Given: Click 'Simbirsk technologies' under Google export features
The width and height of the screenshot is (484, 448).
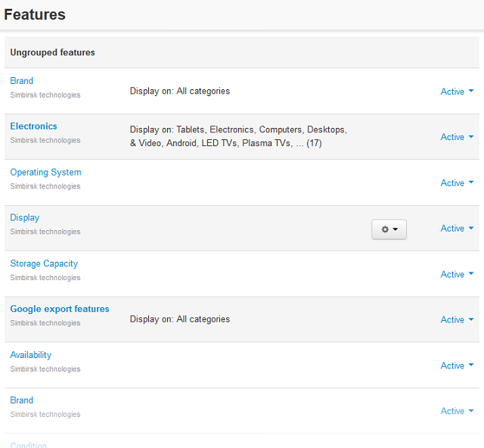Looking at the screenshot, I should [45, 323].
